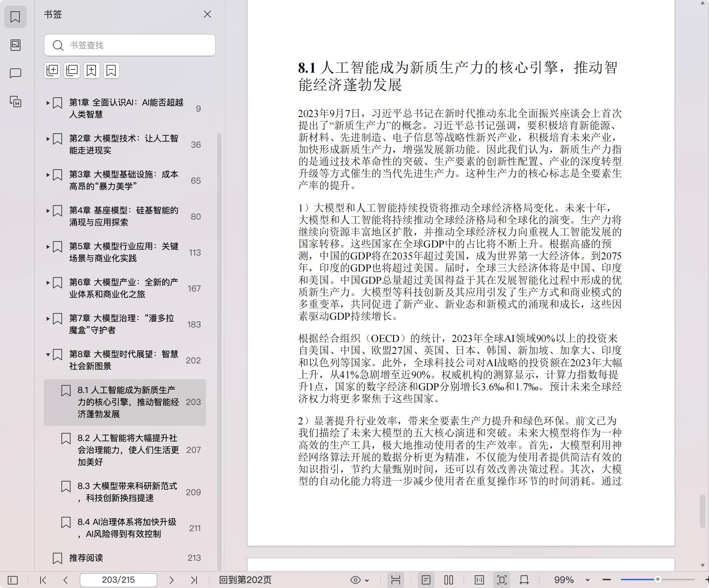Open the thumbnails panel icon

click(x=15, y=45)
